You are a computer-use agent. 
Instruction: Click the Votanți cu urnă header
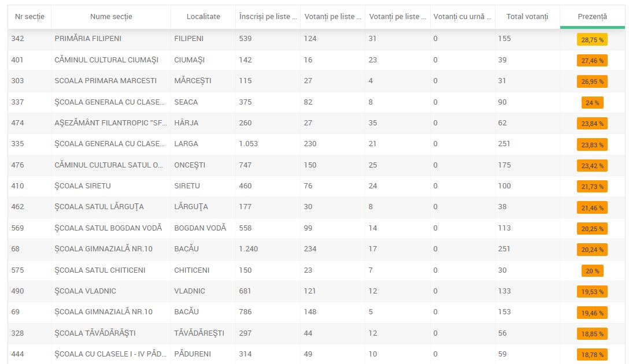coord(462,17)
